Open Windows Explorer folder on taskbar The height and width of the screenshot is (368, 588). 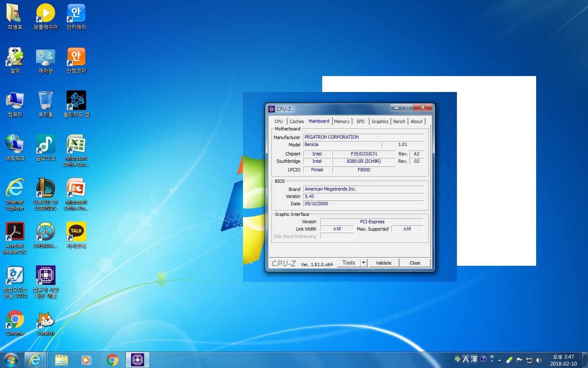[x=61, y=360]
